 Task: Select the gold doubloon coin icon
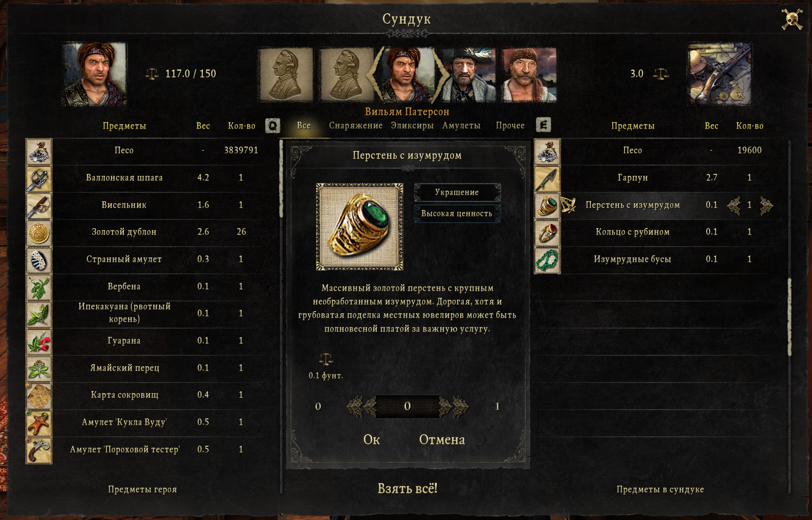(39, 233)
